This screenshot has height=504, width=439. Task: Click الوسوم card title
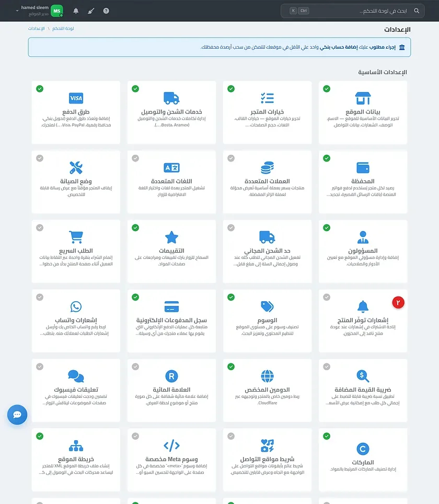268,320
